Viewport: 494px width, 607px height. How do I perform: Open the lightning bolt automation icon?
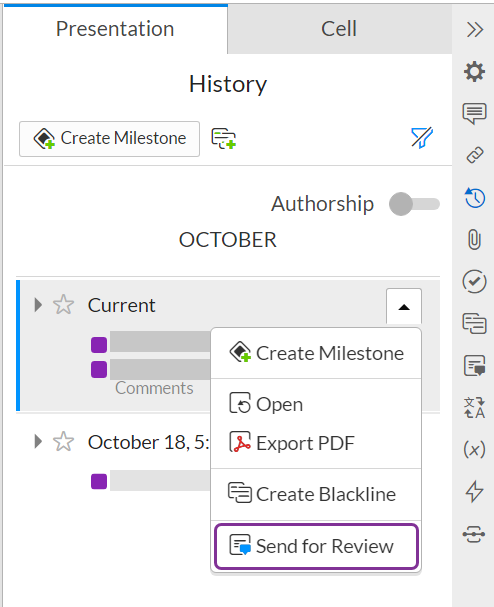point(474,491)
